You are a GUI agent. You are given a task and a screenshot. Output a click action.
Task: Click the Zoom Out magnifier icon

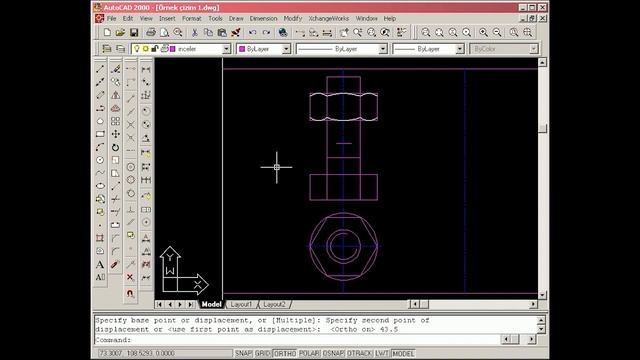(497, 32)
